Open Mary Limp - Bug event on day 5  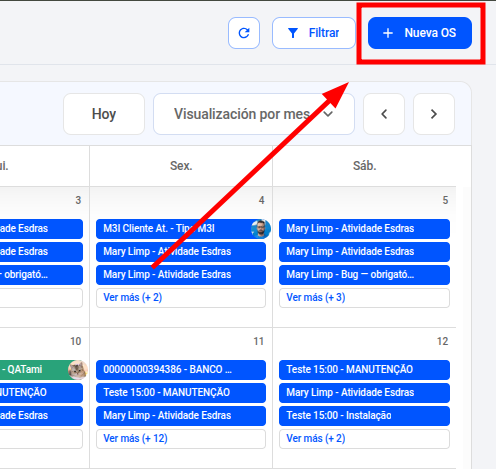click(364, 275)
